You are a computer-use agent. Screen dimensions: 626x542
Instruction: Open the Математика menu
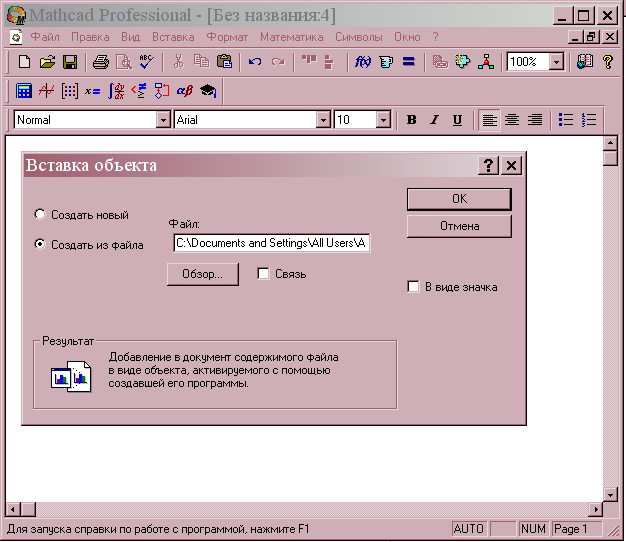pos(291,37)
